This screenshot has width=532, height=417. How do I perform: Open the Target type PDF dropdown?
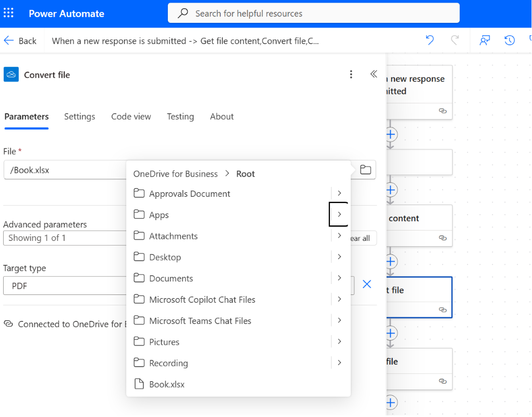64,286
